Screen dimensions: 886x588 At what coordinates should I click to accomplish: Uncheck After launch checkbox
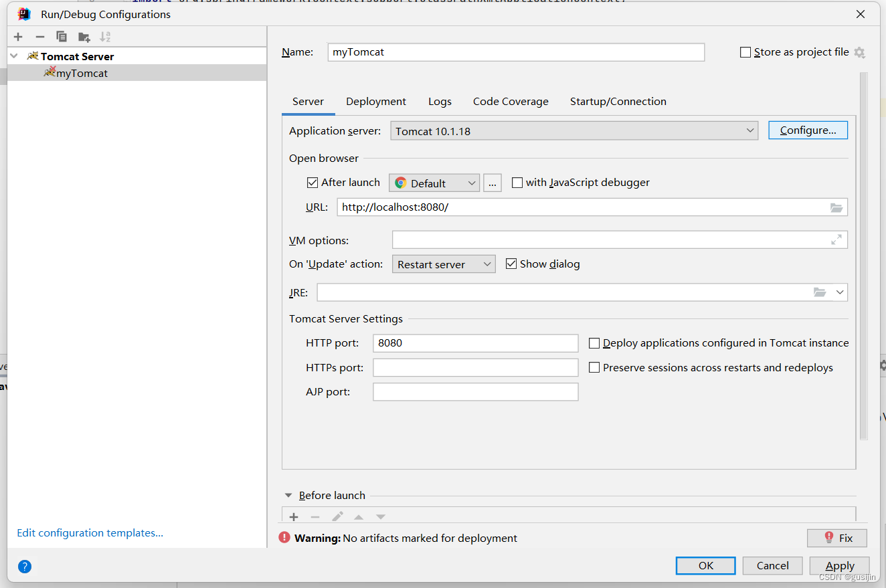tap(313, 182)
